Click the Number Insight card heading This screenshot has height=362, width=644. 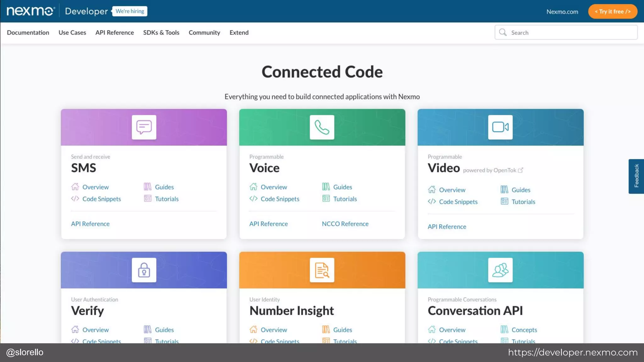point(291,311)
